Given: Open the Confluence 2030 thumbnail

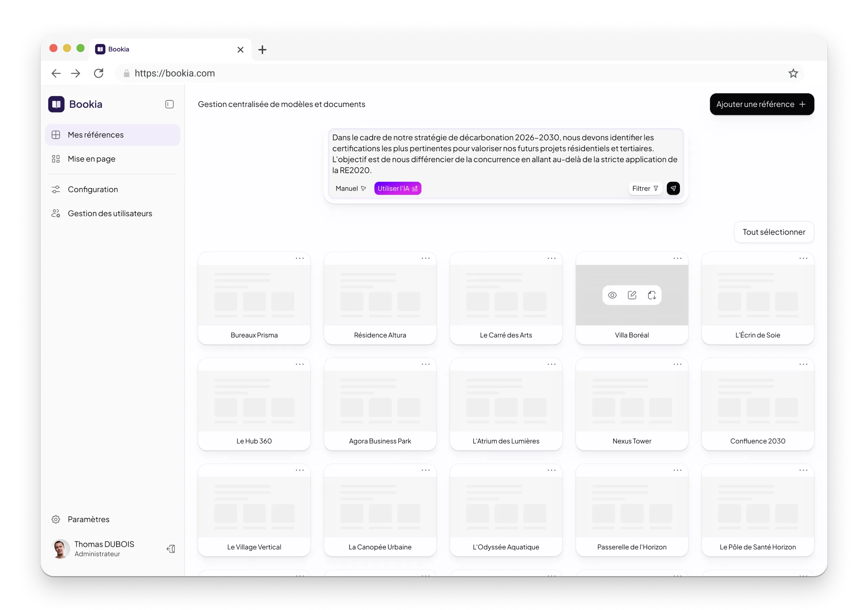Looking at the screenshot, I should (x=758, y=401).
